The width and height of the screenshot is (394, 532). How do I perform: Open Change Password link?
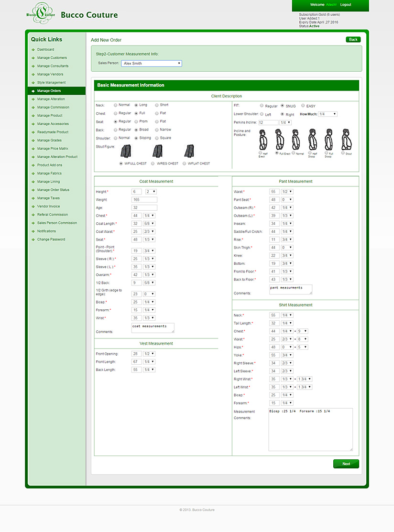[51, 239]
